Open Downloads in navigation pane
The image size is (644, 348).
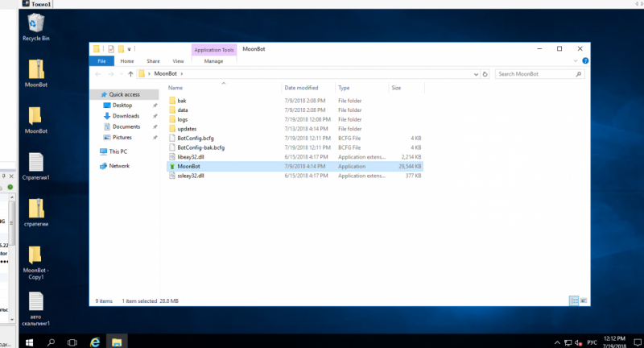(x=126, y=116)
